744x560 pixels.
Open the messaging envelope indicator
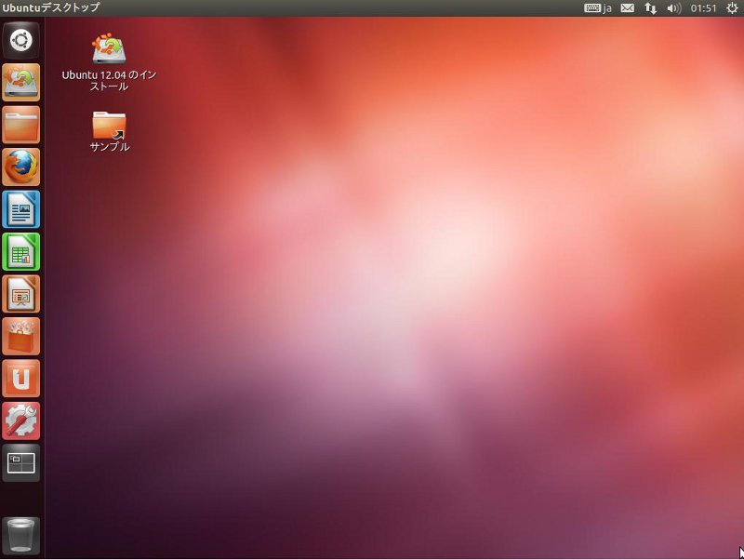(x=628, y=7)
